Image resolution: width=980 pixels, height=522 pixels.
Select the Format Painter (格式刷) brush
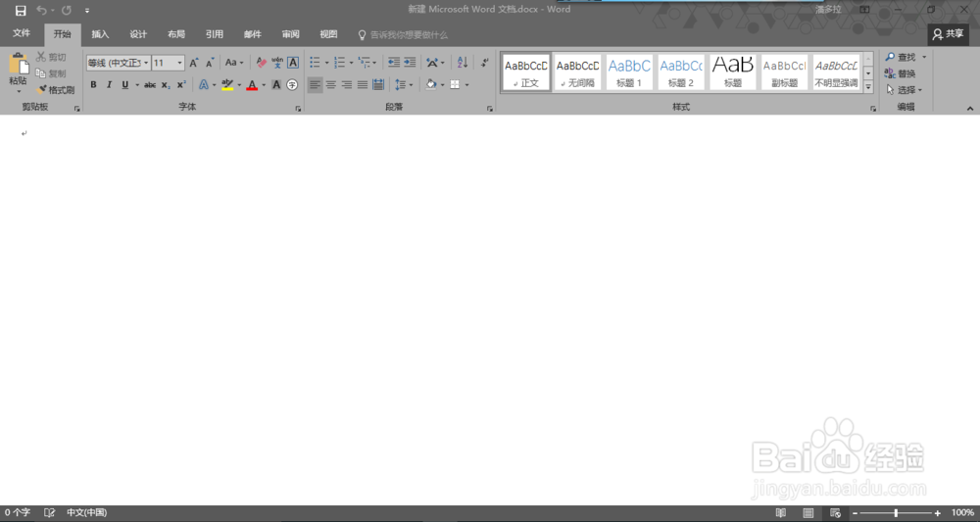click(x=42, y=89)
